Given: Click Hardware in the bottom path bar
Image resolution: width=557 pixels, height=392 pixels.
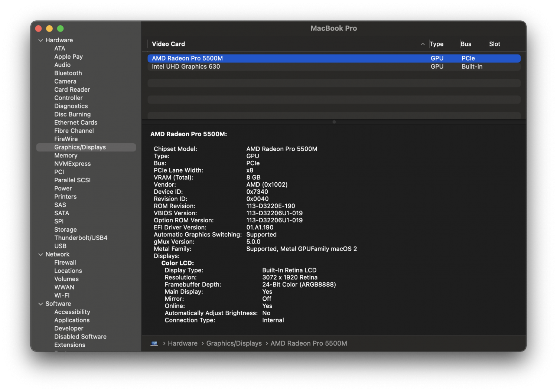Looking at the screenshot, I should (182, 343).
